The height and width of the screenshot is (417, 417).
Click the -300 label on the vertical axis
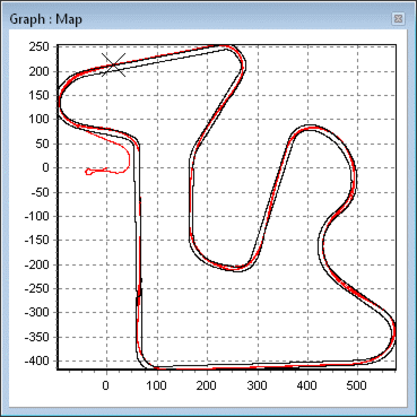point(37,313)
